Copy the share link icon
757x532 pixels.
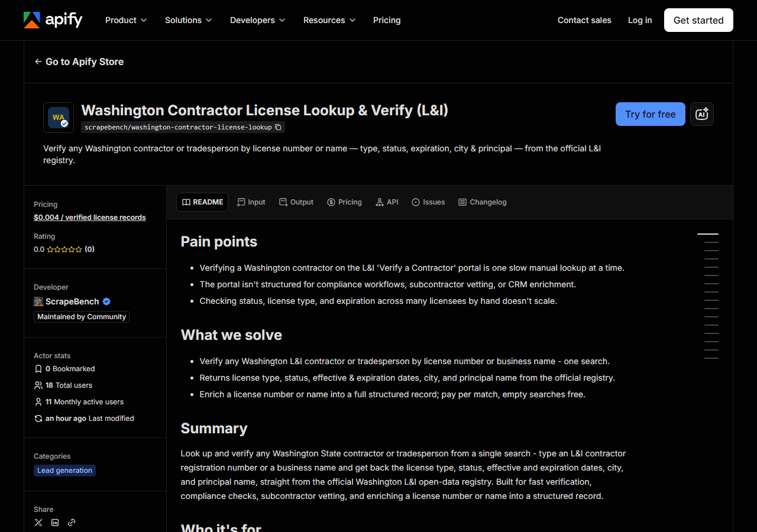(72, 523)
